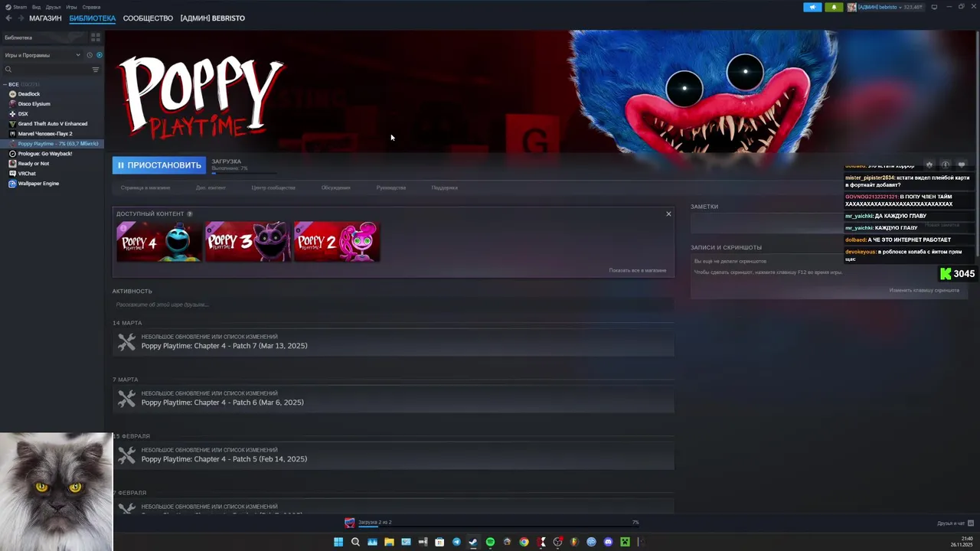The height and width of the screenshot is (551, 980).
Task: Open Spotify from the taskbar
Action: coord(490,542)
